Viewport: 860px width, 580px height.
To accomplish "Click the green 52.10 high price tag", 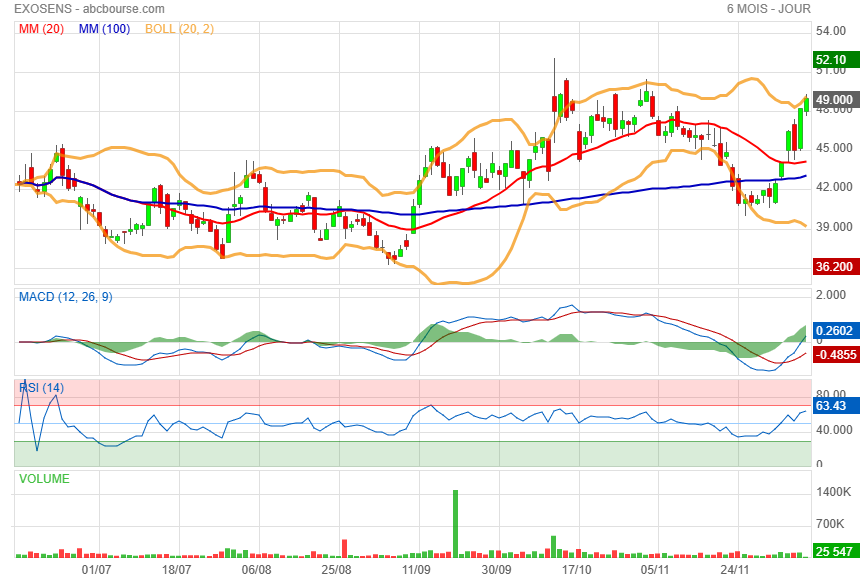I will point(833,60).
